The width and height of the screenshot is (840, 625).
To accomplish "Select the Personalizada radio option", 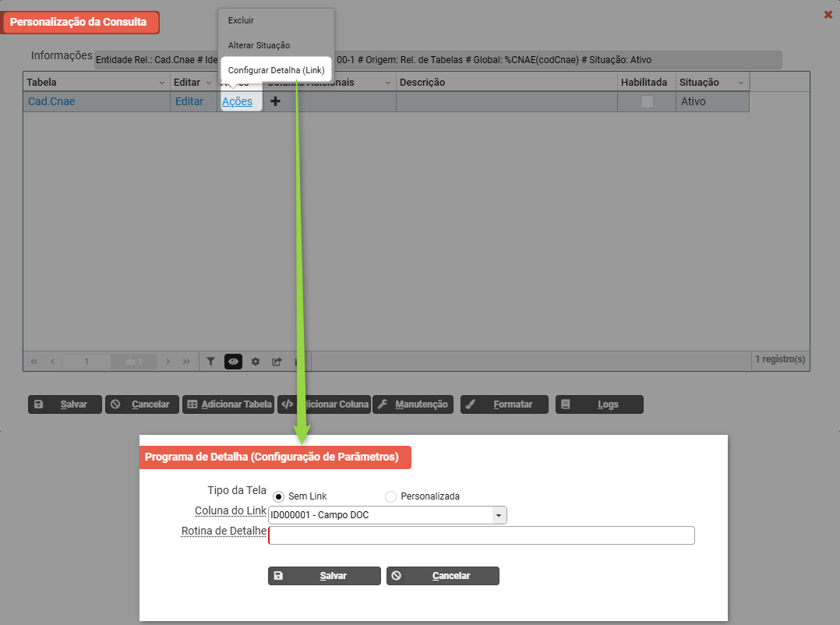I will tap(391, 496).
